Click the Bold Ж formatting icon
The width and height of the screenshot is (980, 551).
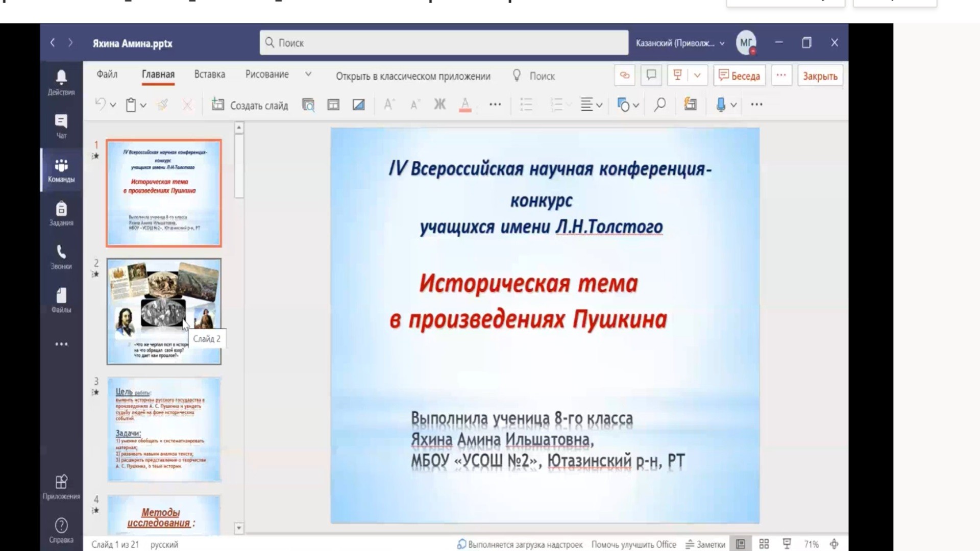pos(439,105)
